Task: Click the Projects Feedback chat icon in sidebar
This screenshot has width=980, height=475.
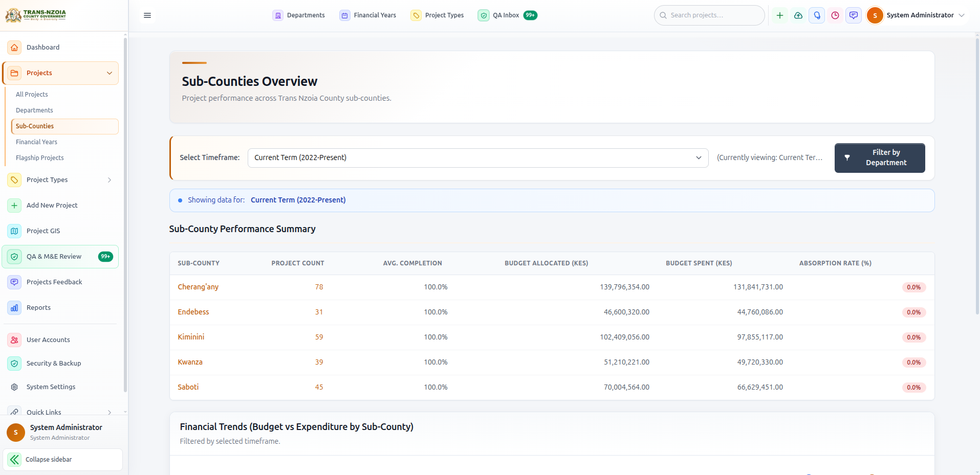Action: (14, 282)
